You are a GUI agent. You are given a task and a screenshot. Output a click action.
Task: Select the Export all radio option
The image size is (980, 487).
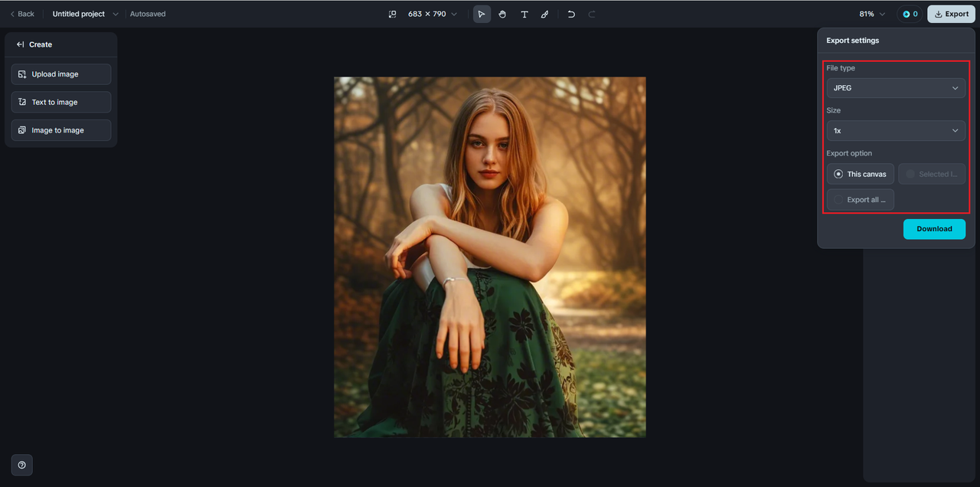click(x=860, y=200)
